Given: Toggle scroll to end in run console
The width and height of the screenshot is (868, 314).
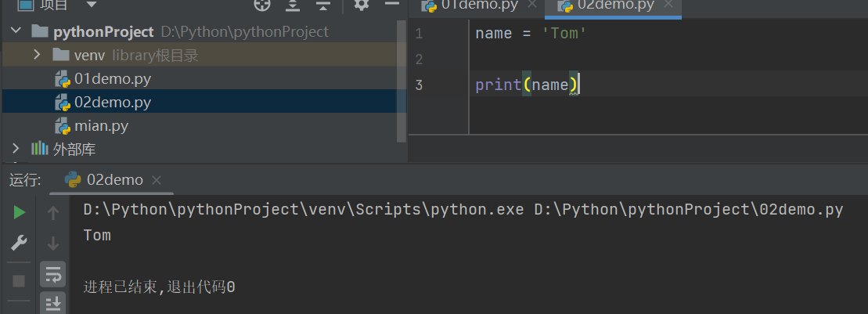Looking at the screenshot, I should [x=54, y=303].
